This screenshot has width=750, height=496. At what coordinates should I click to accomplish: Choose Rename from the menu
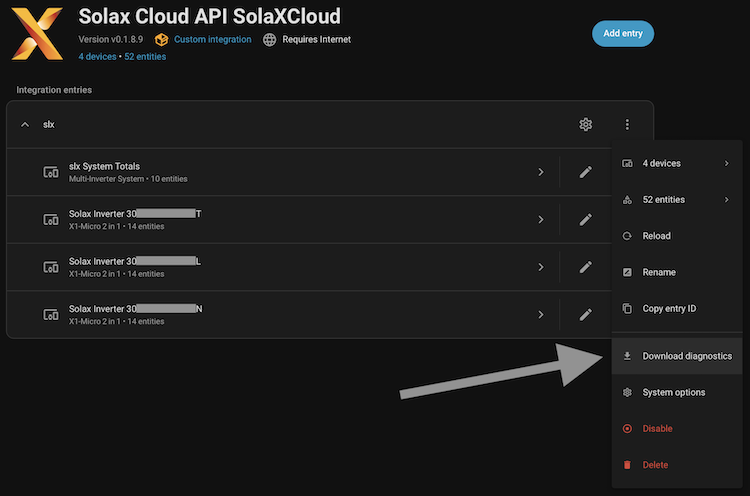677,272
